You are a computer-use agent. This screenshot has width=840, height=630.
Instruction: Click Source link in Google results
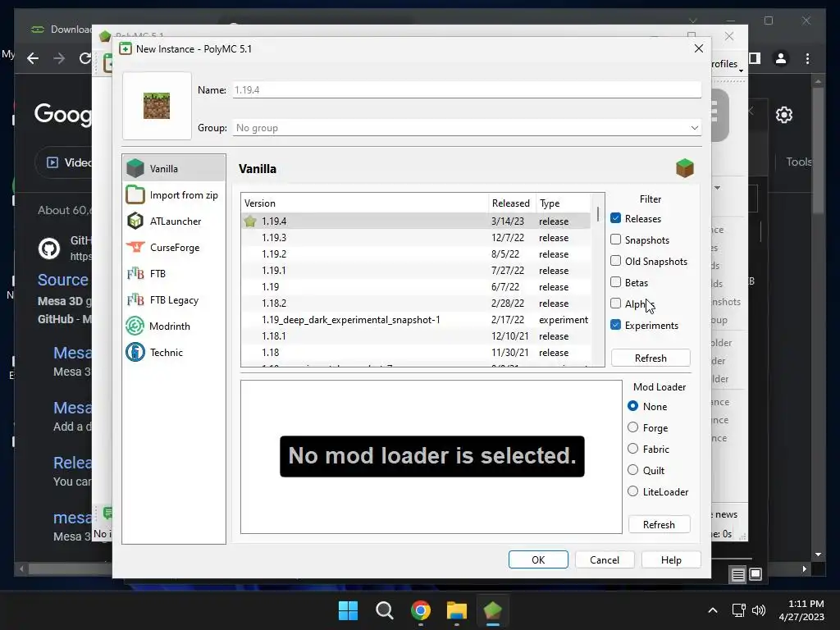click(x=62, y=280)
